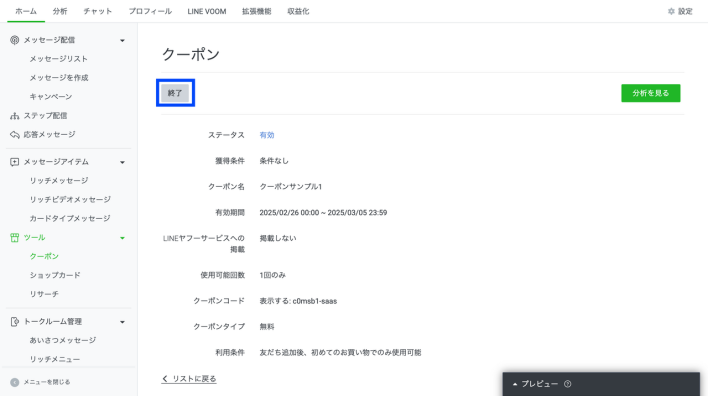Click the メッセージ配信 broadcast icon
Screen dimensions: 708x396
(14, 40)
